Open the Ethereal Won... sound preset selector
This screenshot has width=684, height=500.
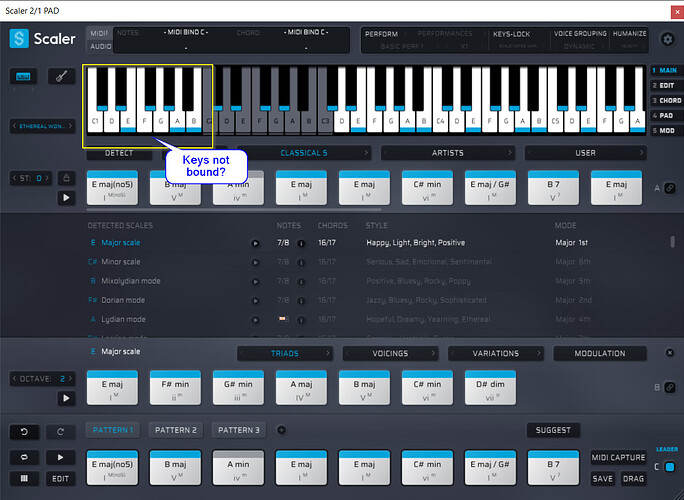[42, 126]
